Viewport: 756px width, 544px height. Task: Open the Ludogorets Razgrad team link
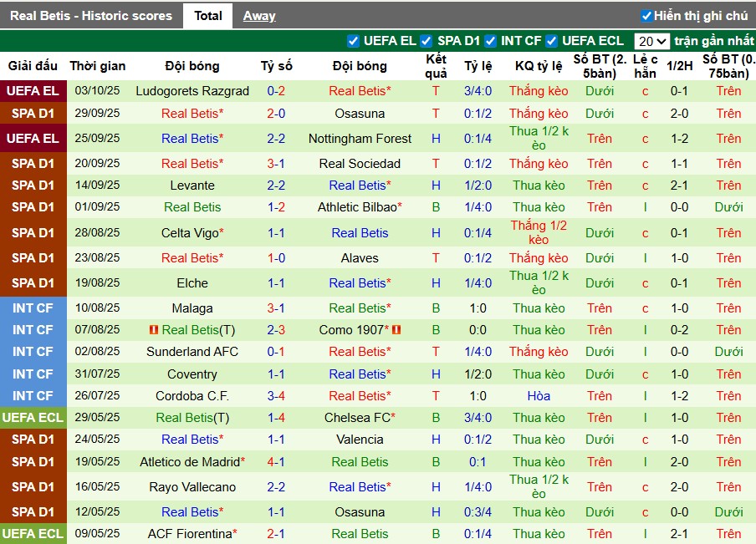(x=192, y=91)
